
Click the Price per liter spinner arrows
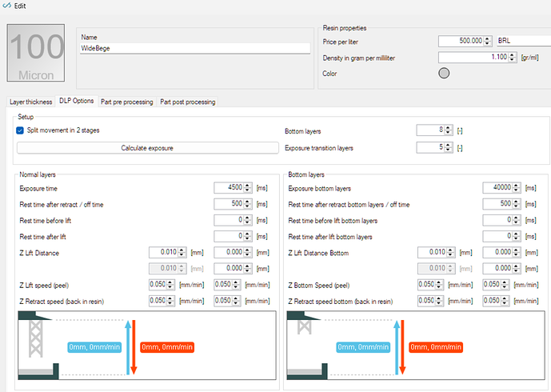coord(487,41)
